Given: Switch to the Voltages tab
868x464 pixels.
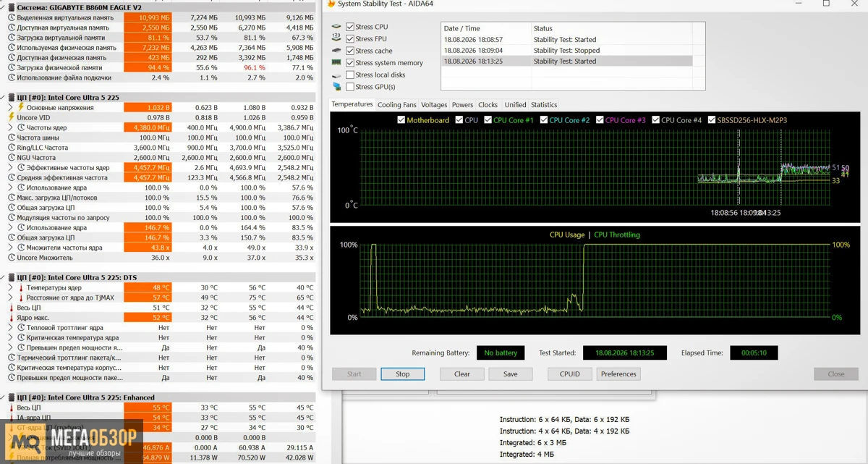Looking at the screenshot, I should pos(434,105).
